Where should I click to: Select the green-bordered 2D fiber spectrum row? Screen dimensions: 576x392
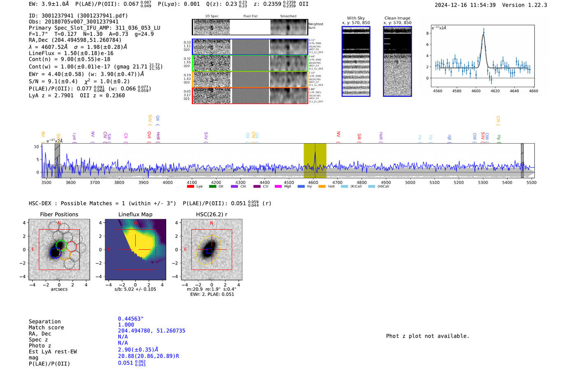[x=250, y=63]
